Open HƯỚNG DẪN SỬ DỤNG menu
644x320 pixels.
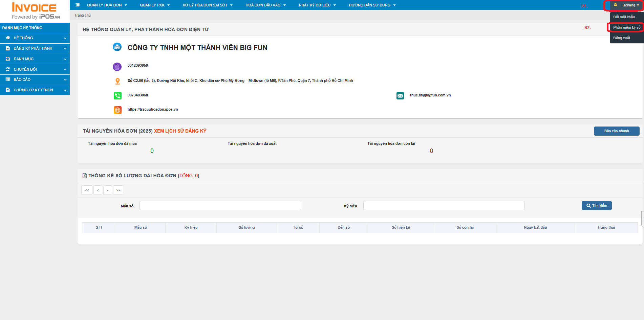372,5
